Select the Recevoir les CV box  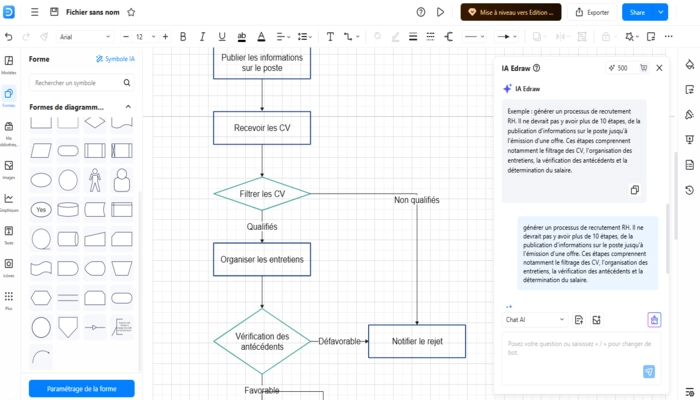point(262,128)
